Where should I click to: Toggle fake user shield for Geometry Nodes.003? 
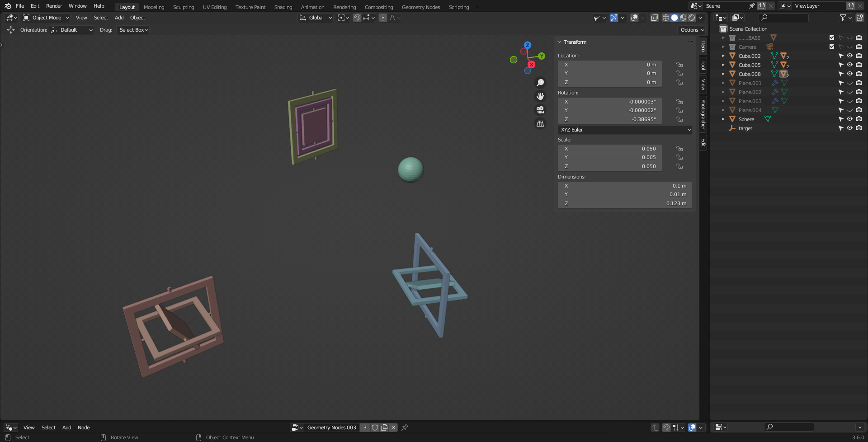375,428
